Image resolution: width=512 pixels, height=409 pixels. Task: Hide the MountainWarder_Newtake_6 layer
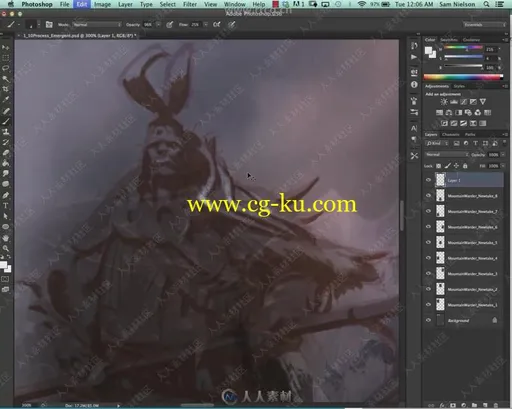click(x=428, y=227)
